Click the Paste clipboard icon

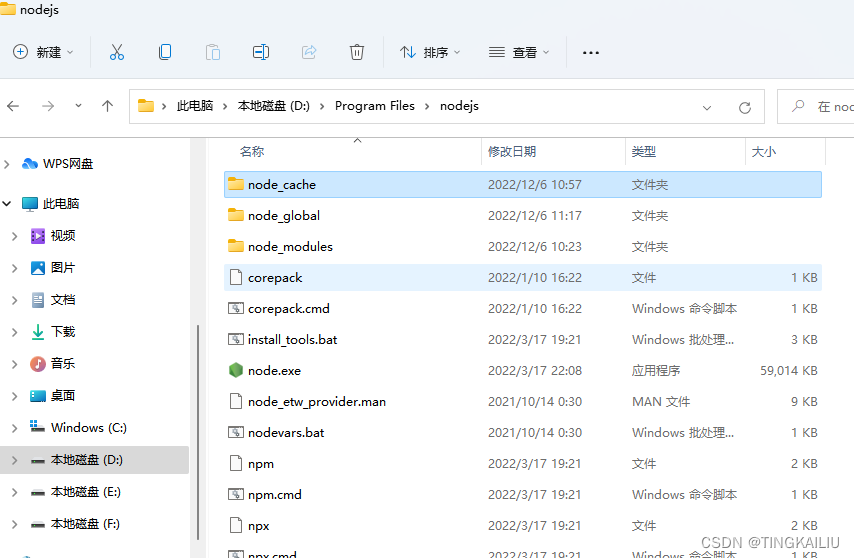[x=213, y=52]
